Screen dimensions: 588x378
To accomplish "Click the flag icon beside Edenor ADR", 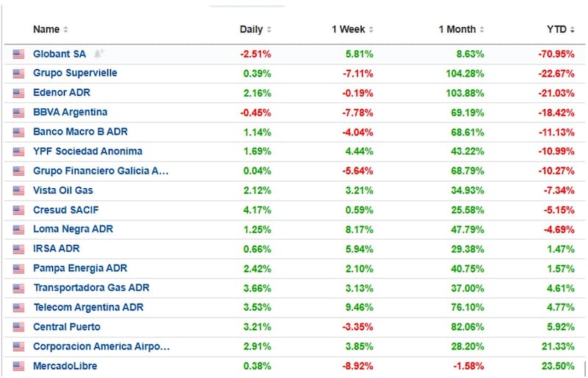I will pyautogui.click(x=18, y=93).
